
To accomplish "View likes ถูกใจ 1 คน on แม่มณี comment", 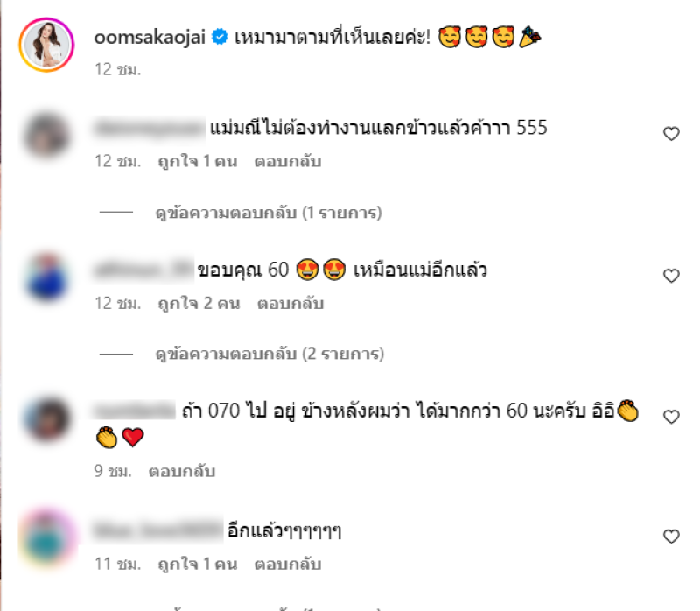I will pyautogui.click(x=198, y=161).
